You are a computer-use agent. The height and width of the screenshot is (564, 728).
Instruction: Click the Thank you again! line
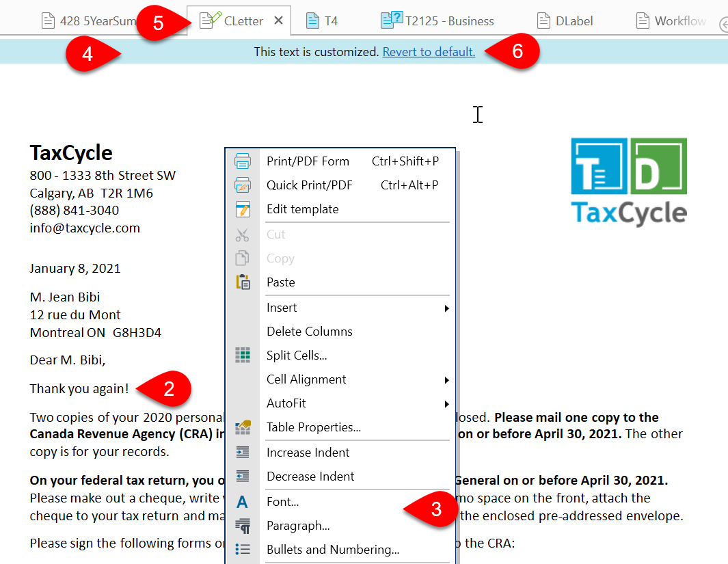click(x=79, y=388)
